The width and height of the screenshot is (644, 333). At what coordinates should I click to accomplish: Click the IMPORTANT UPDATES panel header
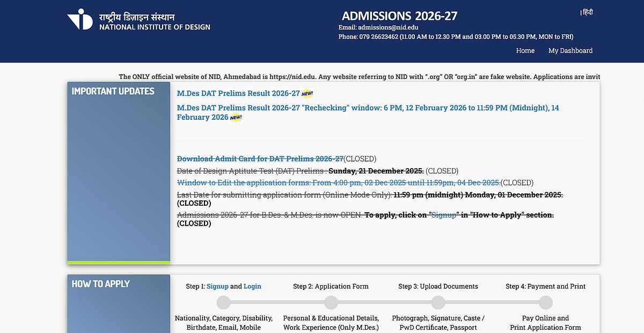[113, 91]
